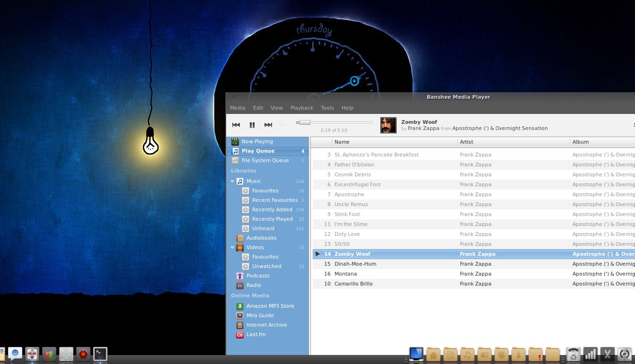This screenshot has height=364, width=635.
Task: Sort tracks by Album column header
Action: coord(602,142)
